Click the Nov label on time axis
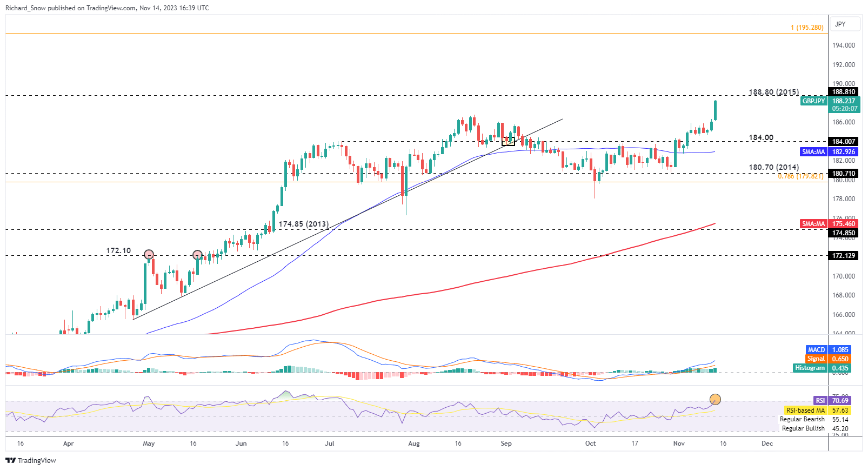This screenshot has width=868, height=470. tap(679, 443)
